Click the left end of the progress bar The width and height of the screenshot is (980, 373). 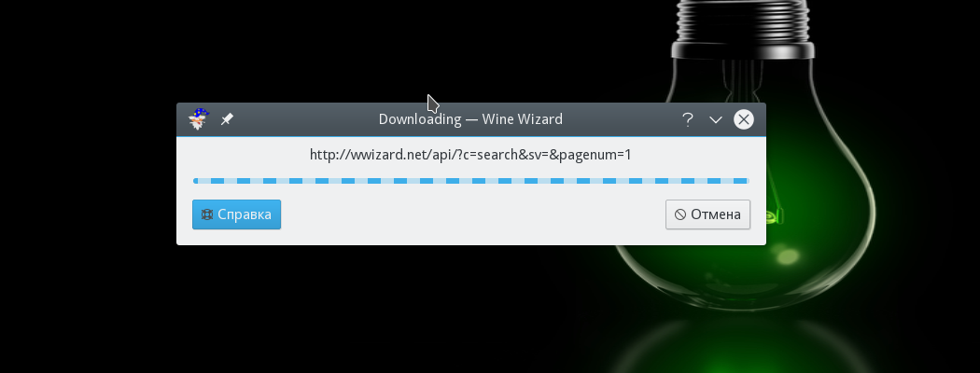(x=196, y=181)
